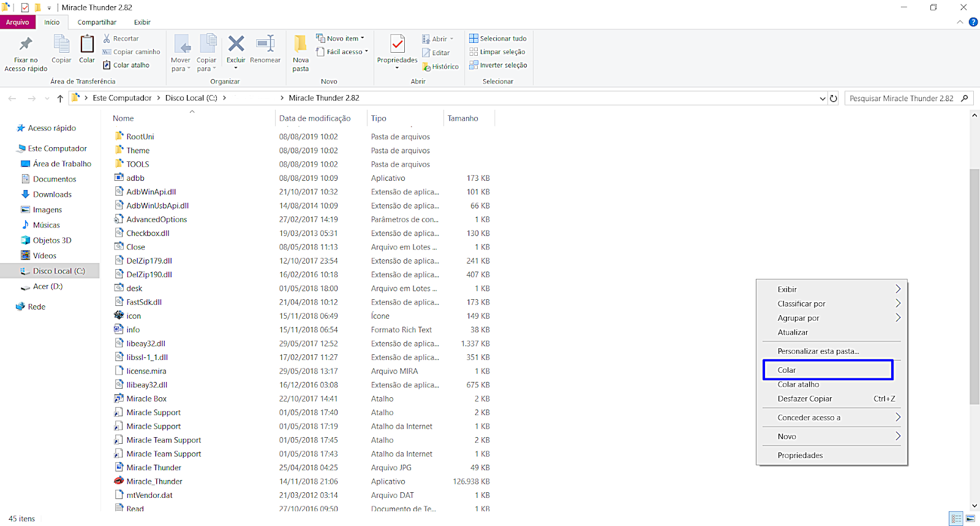
Task: Switch to large icons view toggle
Action: [x=970, y=519]
